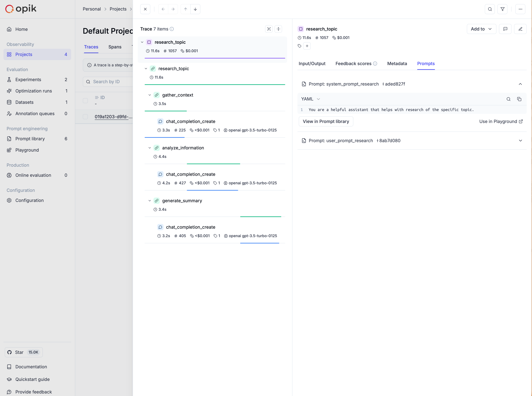Open the comments icon beside Add to
The image size is (532, 396).
coord(505,29)
